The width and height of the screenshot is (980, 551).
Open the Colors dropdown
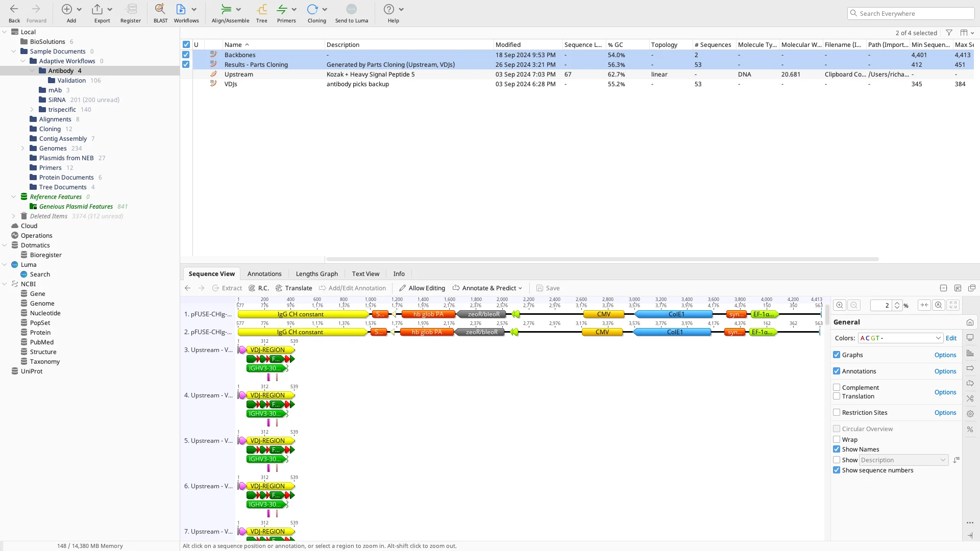click(900, 338)
